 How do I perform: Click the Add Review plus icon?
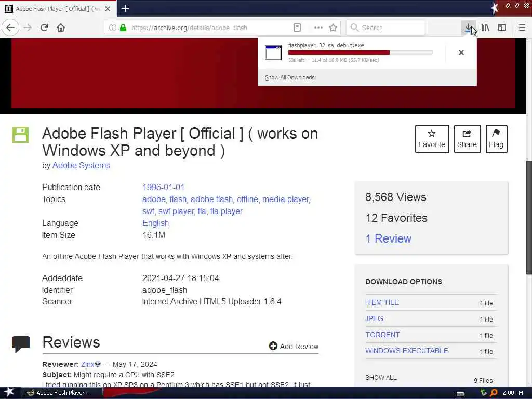(273, 345)
